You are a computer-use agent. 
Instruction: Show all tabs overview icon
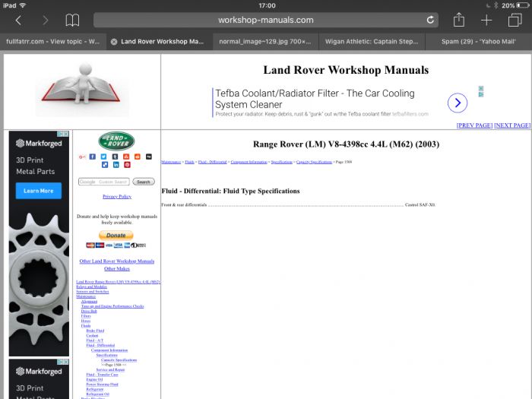(x=515, y=20)
